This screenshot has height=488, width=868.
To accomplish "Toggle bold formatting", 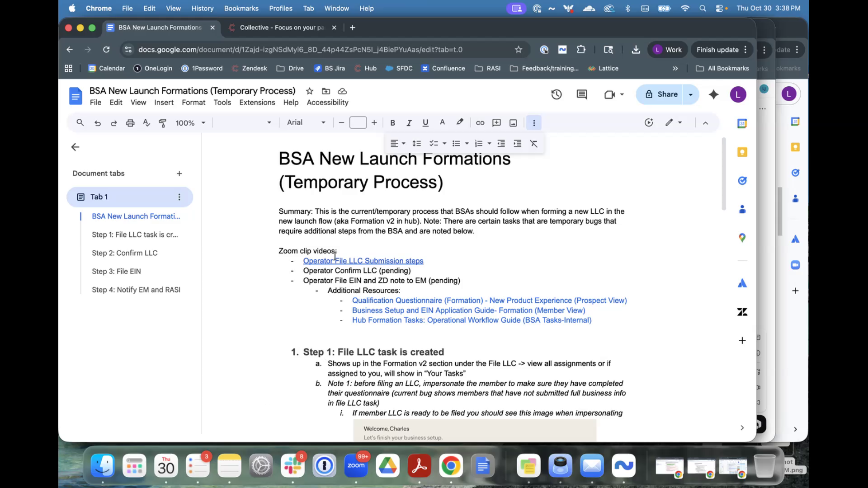I will [392, 123].
